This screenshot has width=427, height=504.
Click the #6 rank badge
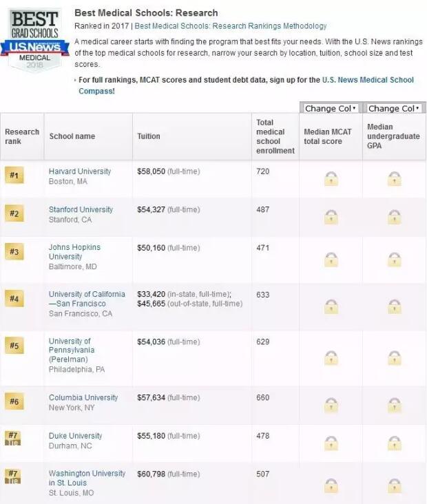(x=14, y=401)
